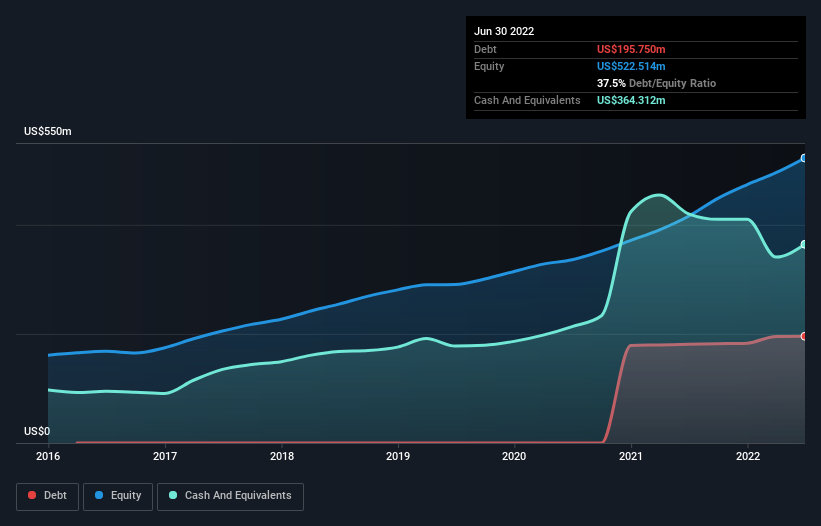Screen dimensions: 821x526
Task: Click the Debt label in tooltip
Action: click(x=485, y=49)
